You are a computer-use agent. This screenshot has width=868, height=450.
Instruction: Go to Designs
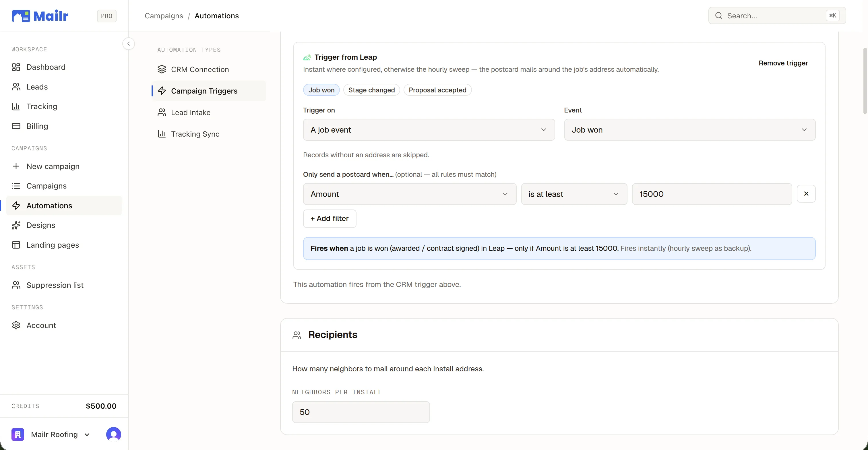click(x=64, y=225)
